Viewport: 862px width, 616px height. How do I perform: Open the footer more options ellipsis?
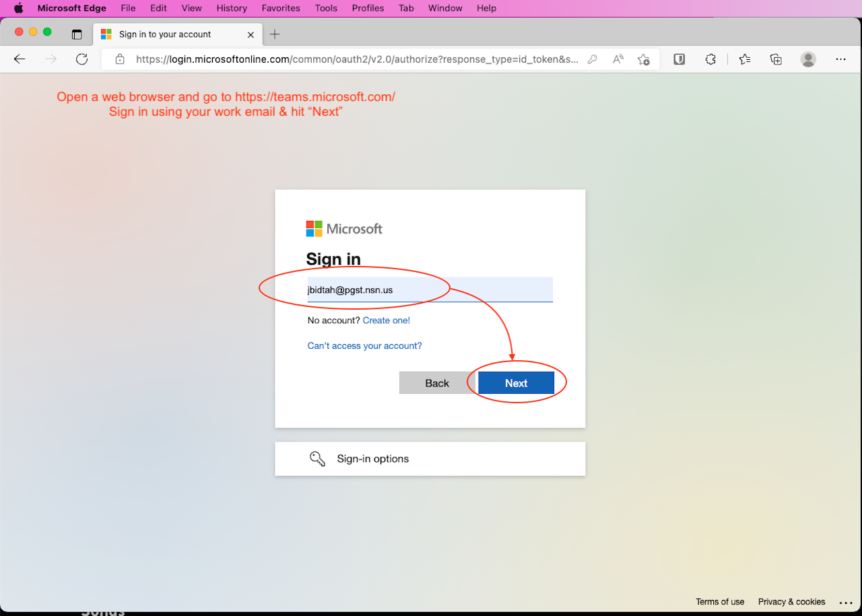pyautogui.click(x=847, y=603)
